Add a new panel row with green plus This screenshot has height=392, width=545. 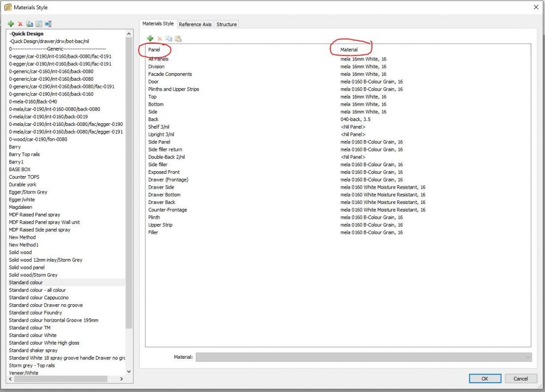[x=150, y=39]
